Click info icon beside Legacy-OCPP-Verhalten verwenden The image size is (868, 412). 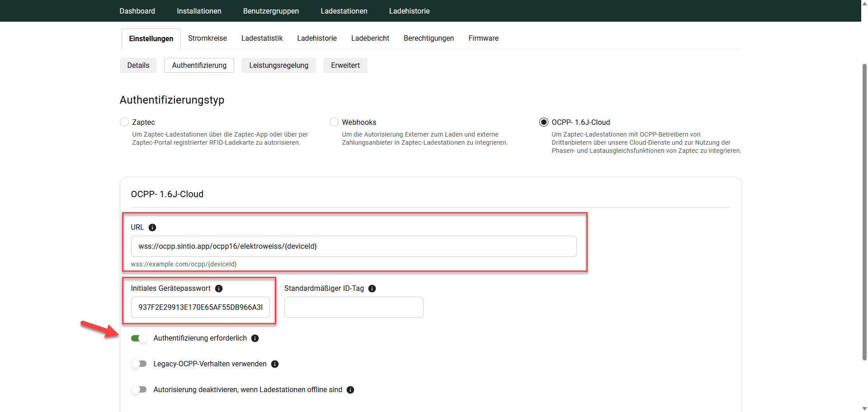click(x=275, y=364)
